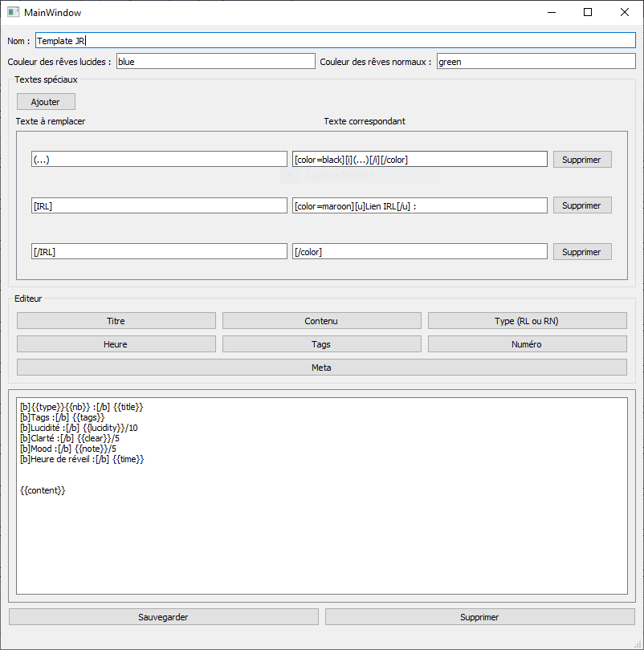Save the template with Sauvegarder
This screenshot has height=650, width=644.
click(x=164, y=617)
